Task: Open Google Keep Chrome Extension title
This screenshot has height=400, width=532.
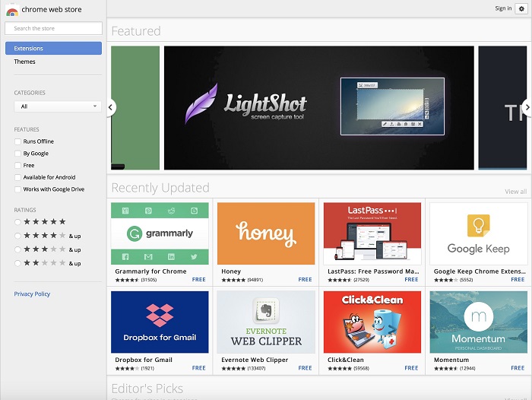Action: coord(480,271)
